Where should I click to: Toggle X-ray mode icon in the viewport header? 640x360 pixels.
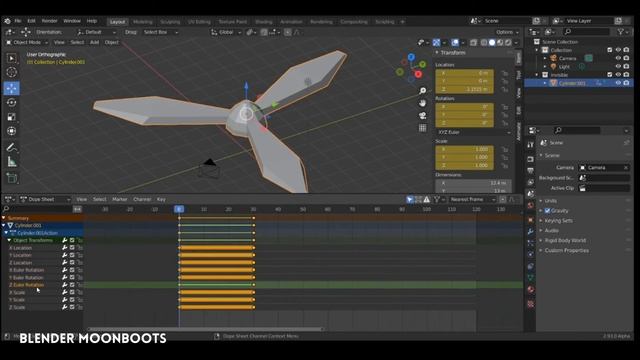pos(473,42)
